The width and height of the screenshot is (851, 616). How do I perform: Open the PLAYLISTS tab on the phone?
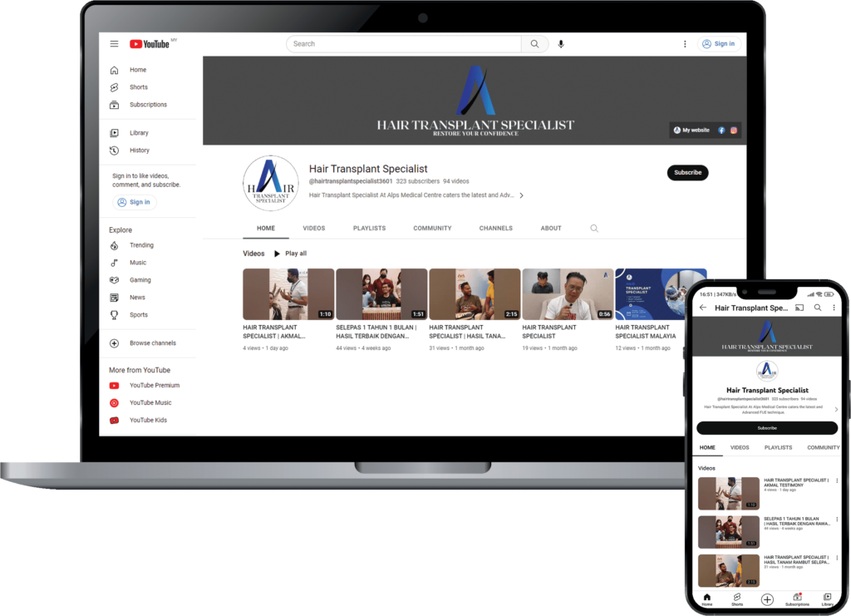point(779,447)
